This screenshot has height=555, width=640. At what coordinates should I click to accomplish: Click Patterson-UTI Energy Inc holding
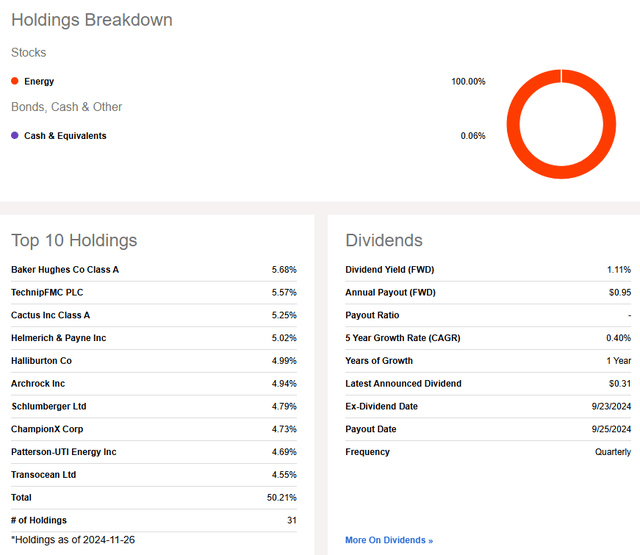pyautogui.click(x=63, y=452)
